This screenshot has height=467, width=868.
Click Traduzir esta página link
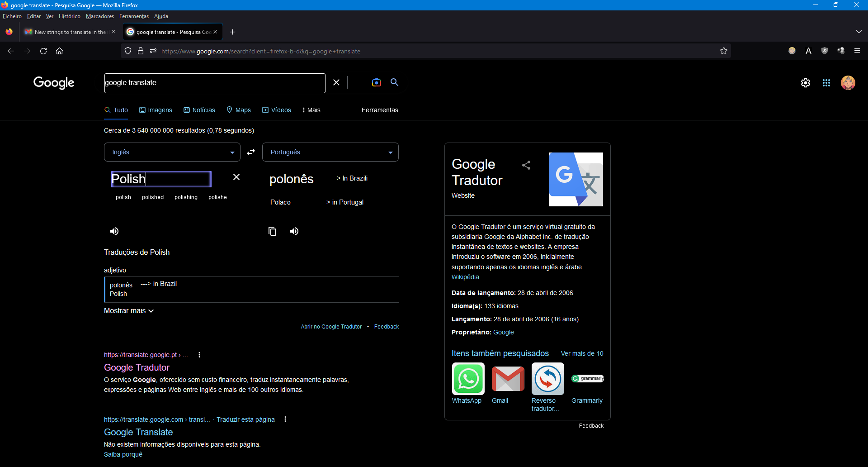pos(245,419)
